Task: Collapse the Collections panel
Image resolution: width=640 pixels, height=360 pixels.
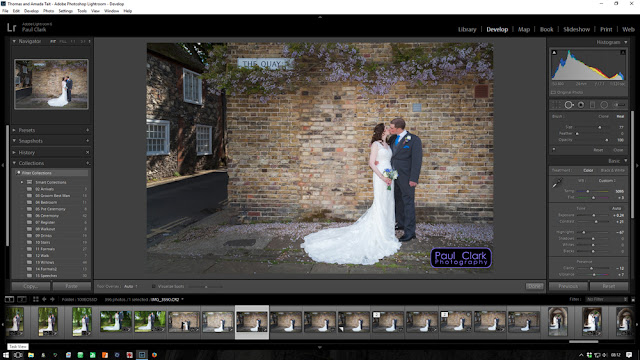Action: pyautogui.click(x=14, y=163)
